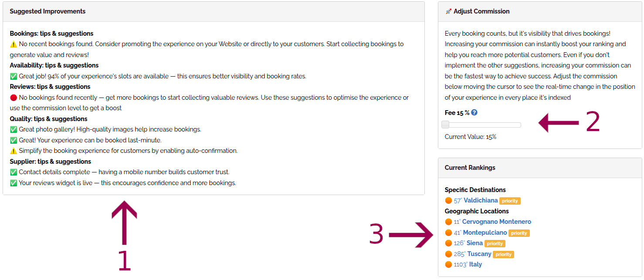644x280 pixels.
Task: Open the Valdichiana destination link
Action: (481, 200)
